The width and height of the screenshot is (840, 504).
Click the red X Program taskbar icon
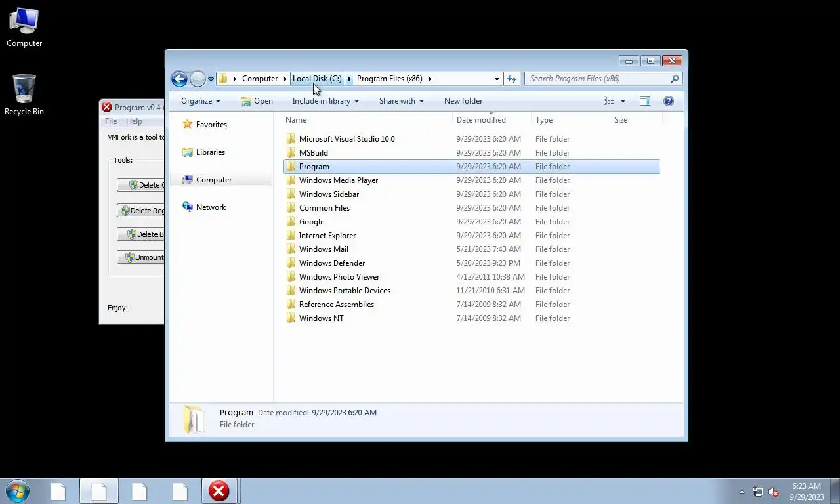(x=219, y=491)
